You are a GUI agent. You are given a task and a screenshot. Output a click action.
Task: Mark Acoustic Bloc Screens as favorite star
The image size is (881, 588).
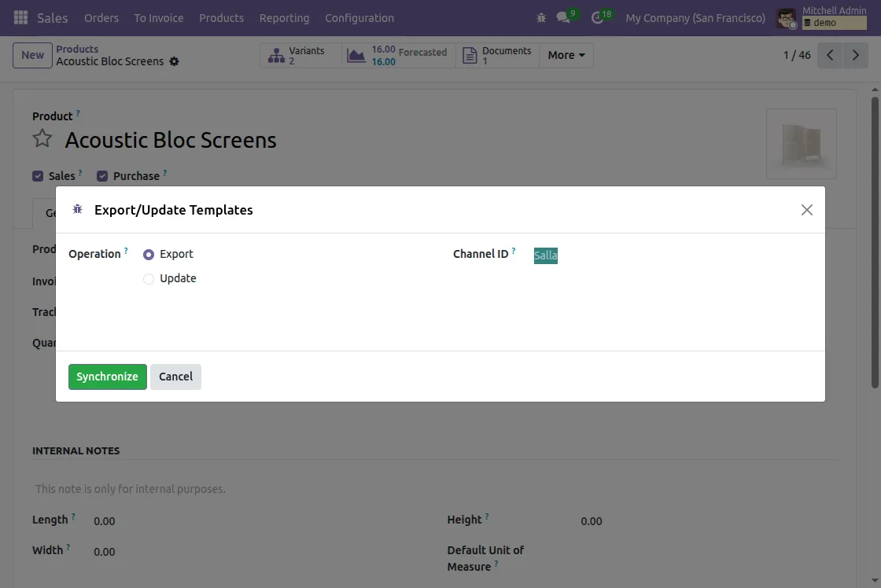pyautogui.click(x=41, y=138)
